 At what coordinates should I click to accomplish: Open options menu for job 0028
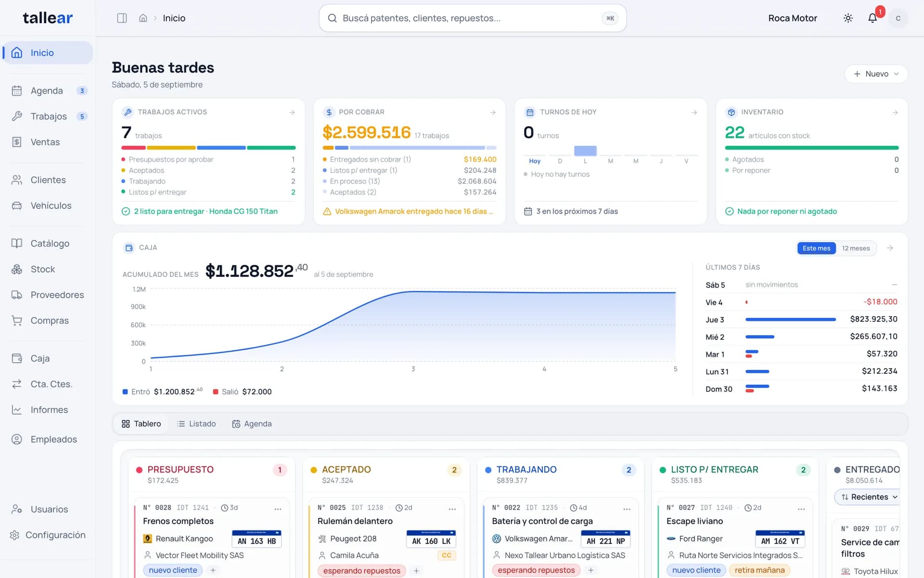coord(278,509)
